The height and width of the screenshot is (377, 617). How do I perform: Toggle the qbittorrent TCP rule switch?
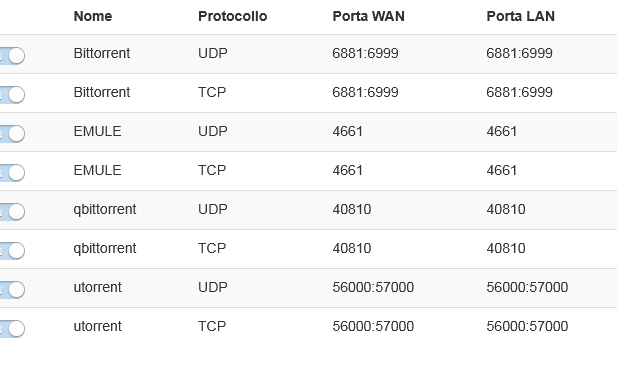12,250
